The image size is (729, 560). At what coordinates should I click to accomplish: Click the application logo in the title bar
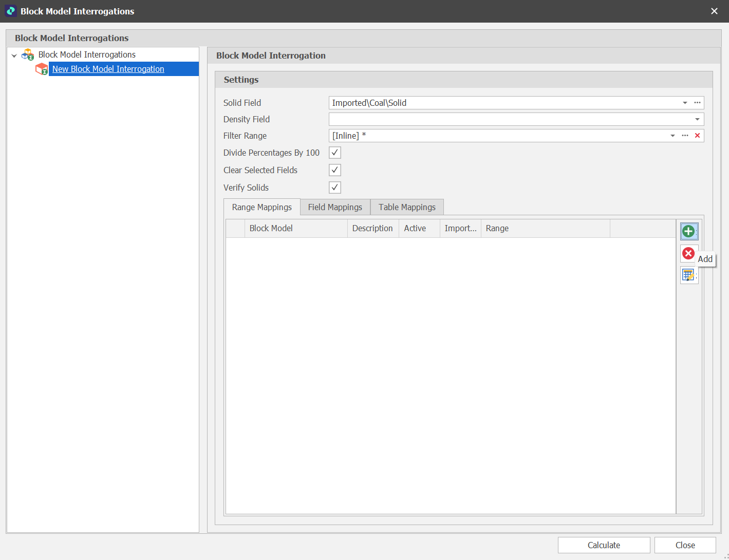[11, 11]
